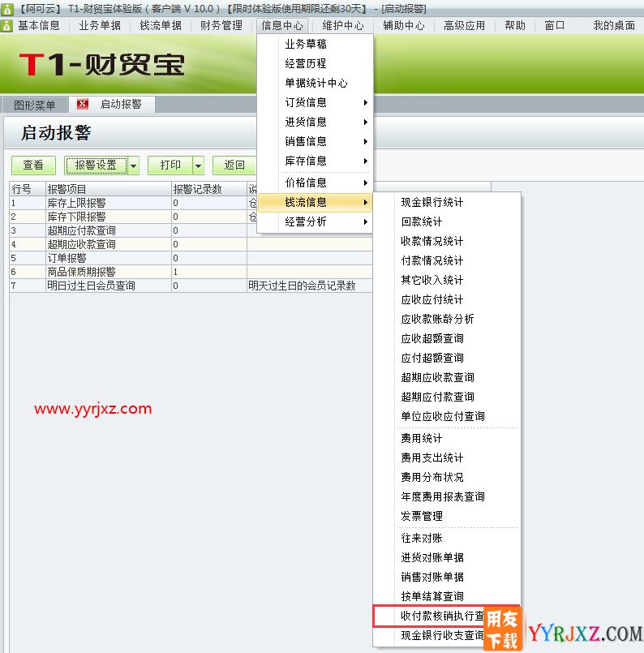
Task: Select the 库存上限报警 table row
Action: pos(133,204)
